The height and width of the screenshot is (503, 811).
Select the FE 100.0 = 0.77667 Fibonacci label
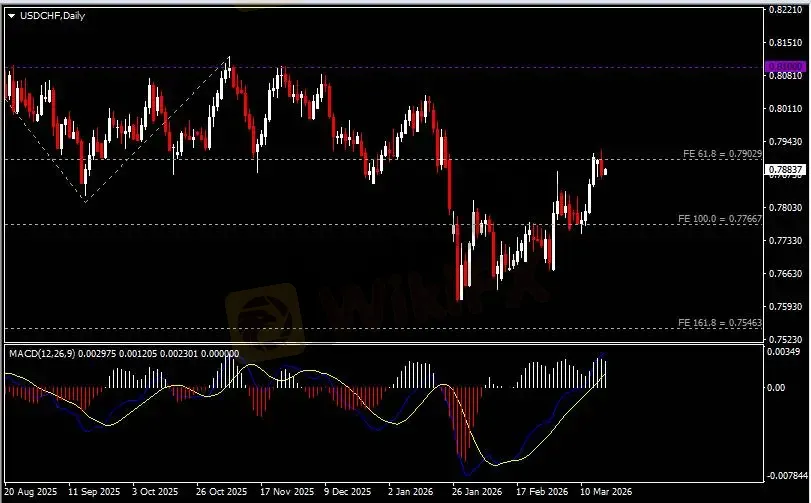(720, 218)
